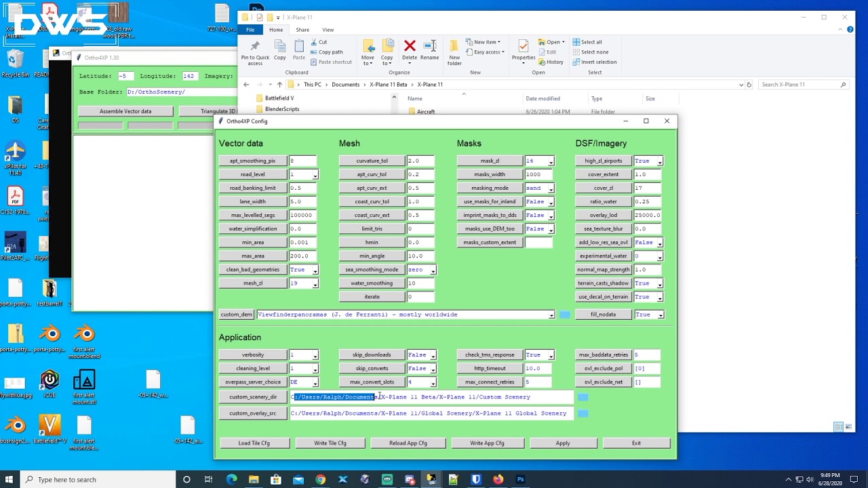
Task: Toggle imprint_masks_to_dds value
Action: click(540, 216)
